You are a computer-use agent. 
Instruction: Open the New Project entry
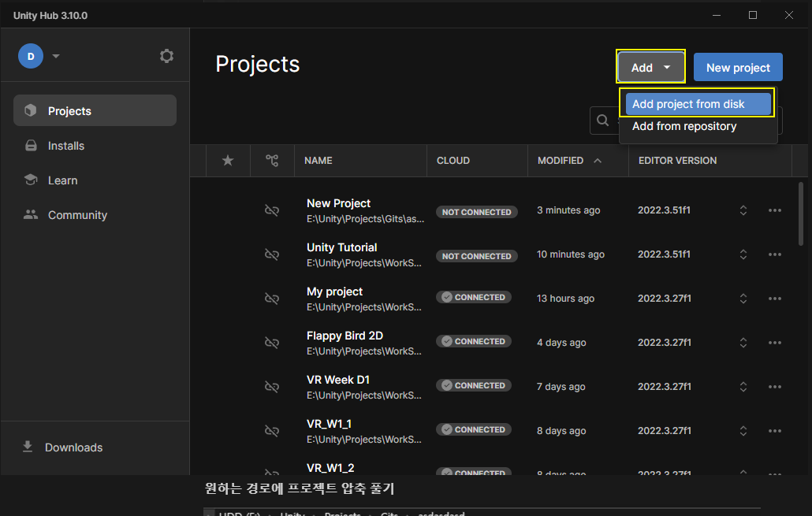click(x=339, y=203)
